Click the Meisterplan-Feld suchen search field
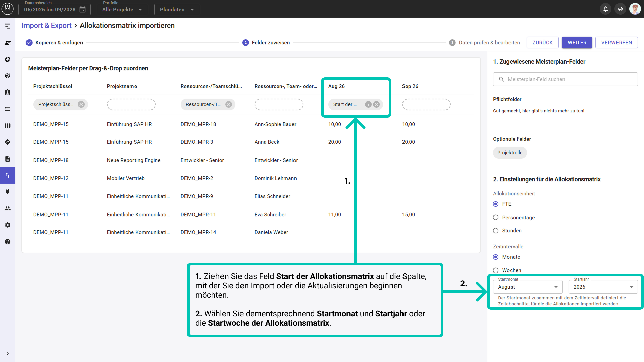The image size is (644, 362). tap(565, 79)
